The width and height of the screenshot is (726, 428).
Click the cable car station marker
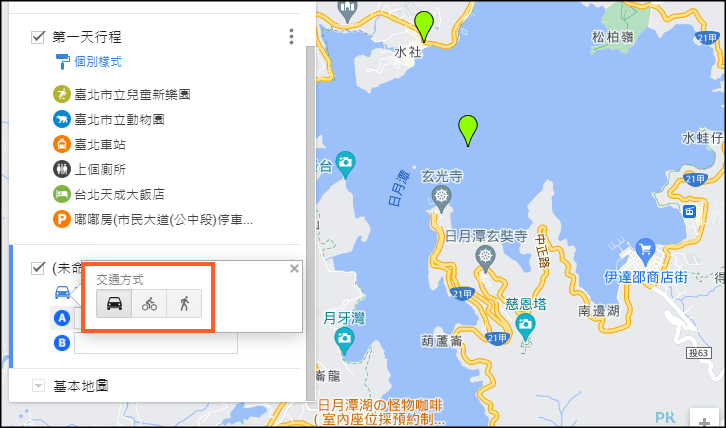click(689, 212)
